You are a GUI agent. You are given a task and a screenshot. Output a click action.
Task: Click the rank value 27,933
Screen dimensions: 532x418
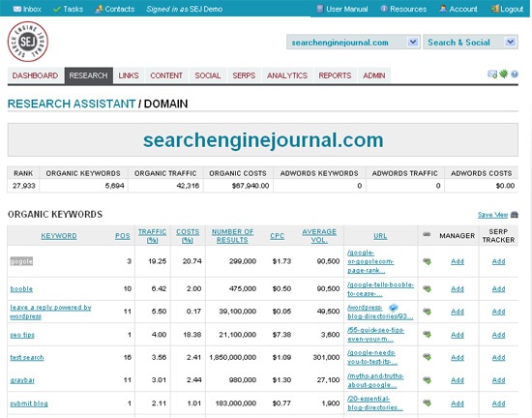23,186
